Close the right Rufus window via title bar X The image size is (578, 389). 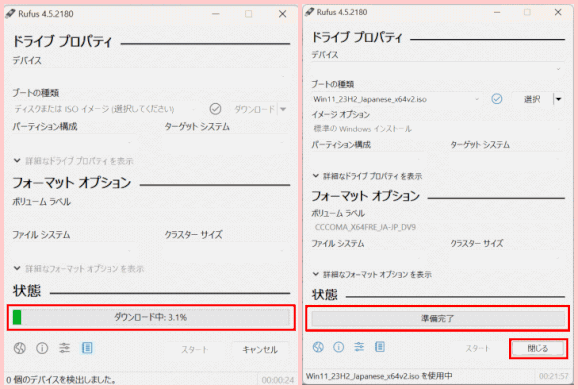pos(558,12)
